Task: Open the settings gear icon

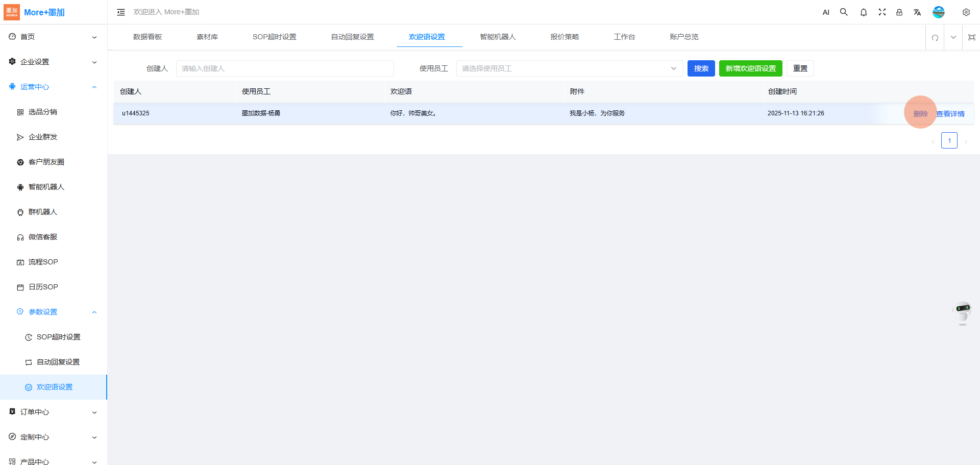Action: tap(966, 12)
